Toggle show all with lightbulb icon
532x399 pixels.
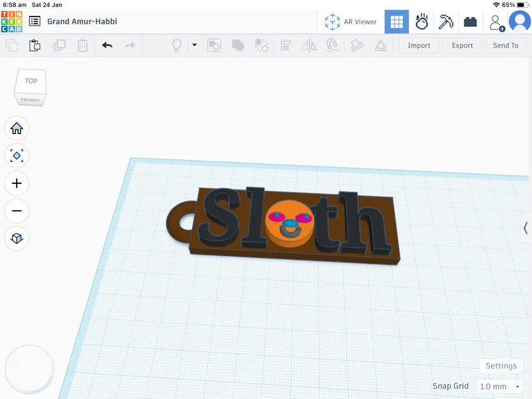click(x=177, y=45)
